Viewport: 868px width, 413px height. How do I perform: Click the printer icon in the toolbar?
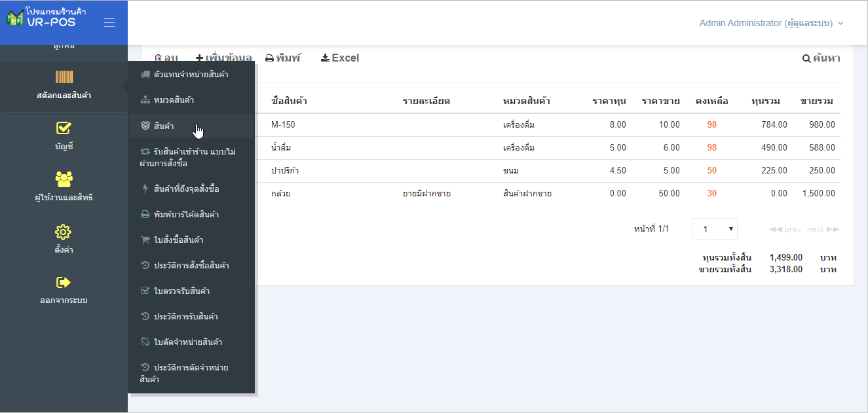point(269,58)
